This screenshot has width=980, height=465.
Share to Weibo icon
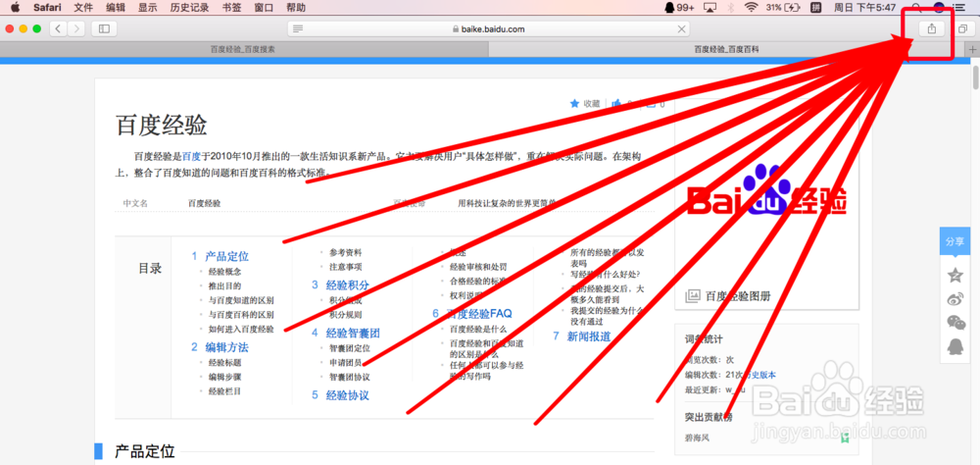[x=955, y=298]
